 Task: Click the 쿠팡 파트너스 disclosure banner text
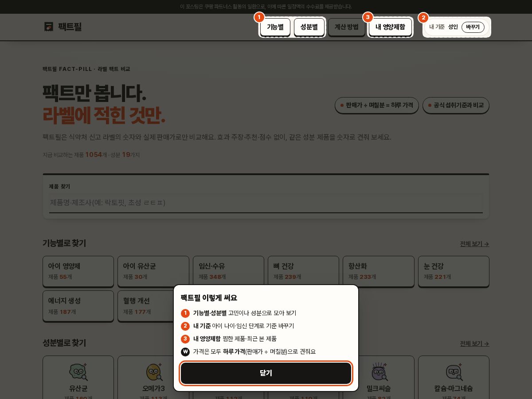(x=266, y=7)
